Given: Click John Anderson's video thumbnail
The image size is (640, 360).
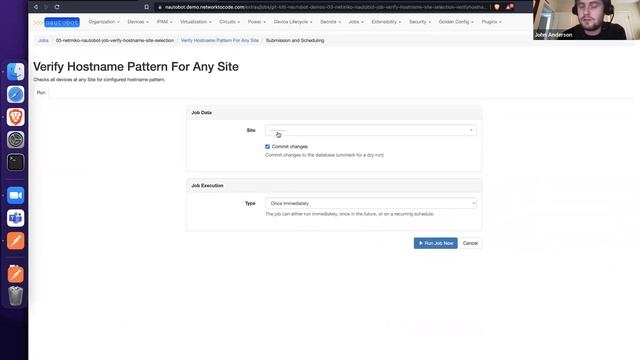Looking at the screenshot, I should point(587,20).
